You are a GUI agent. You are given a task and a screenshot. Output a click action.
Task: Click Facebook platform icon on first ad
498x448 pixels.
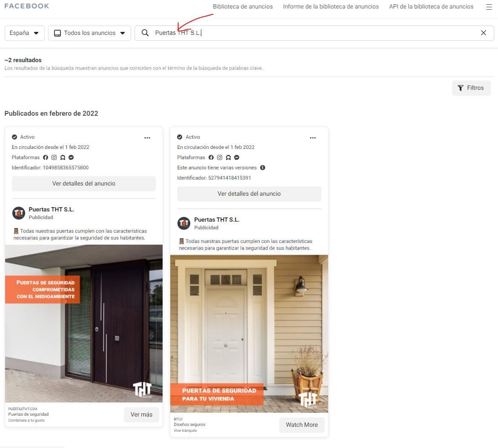(x=46, y=157)
